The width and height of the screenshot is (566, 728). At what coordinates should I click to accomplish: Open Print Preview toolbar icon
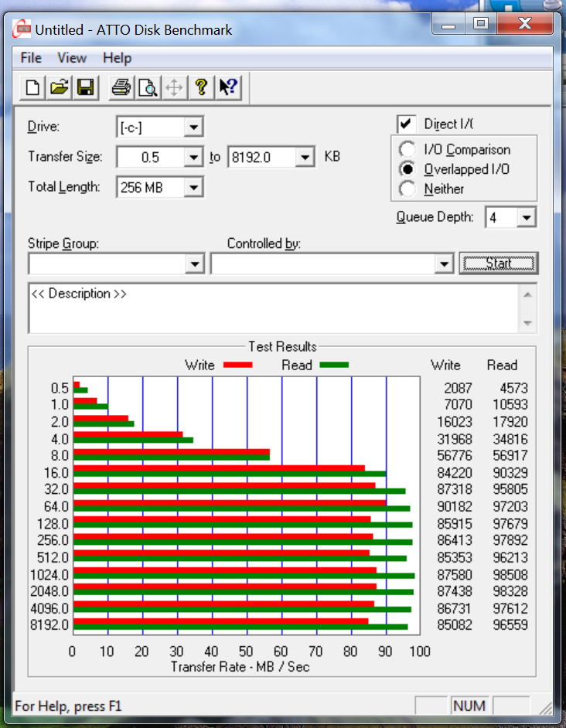pyautogui.click(x=148, y=87)
